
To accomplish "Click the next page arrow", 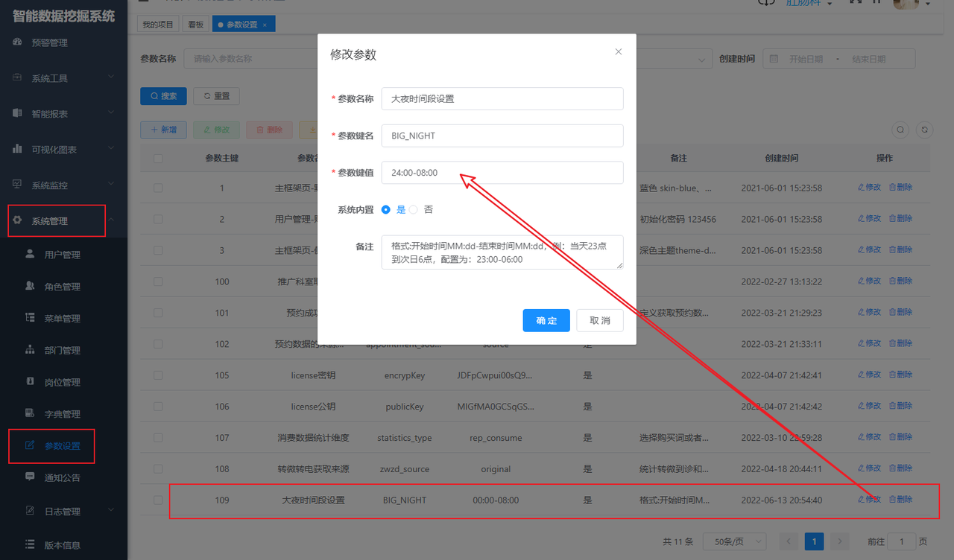I will point(839,542).
